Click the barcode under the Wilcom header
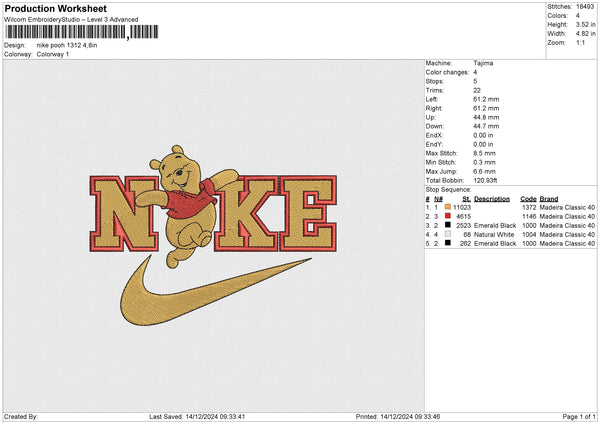 (x=82, y=32)
